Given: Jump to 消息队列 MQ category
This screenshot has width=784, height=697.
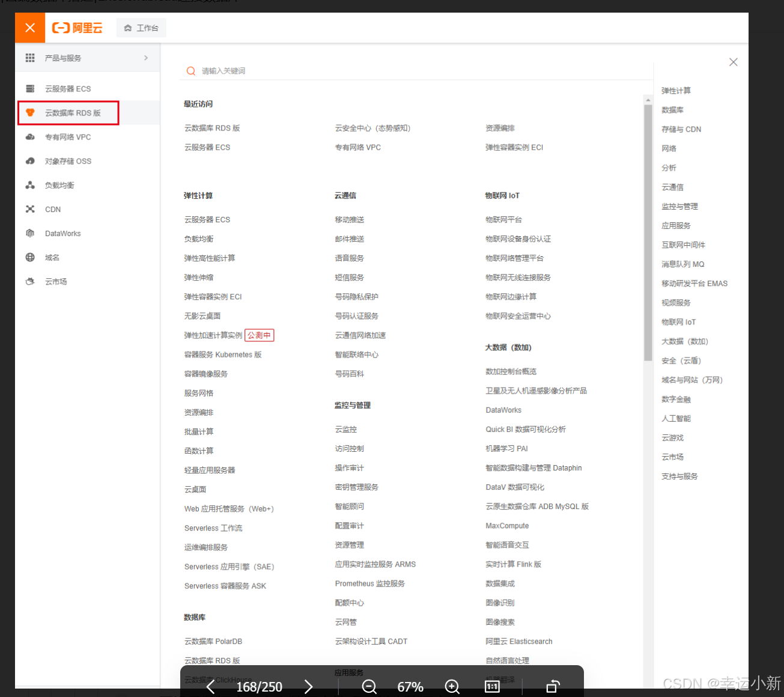Looking at the screenshot, I should 682,264.
